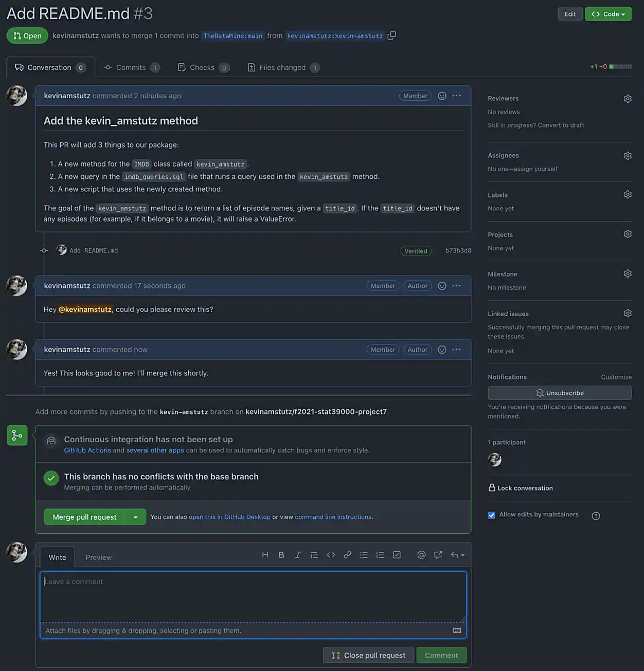This screenshot has width=644, height=671.
Task: Expand the merge method dropdown arrow
Action: [x=136, y=517]
